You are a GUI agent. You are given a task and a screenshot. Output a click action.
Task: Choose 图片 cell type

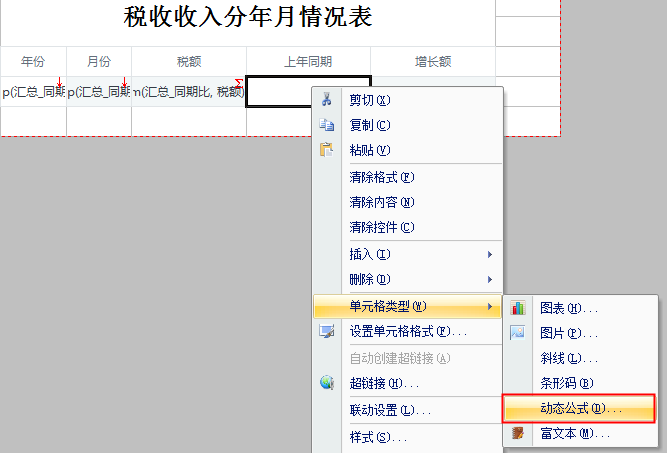point(580,333)
